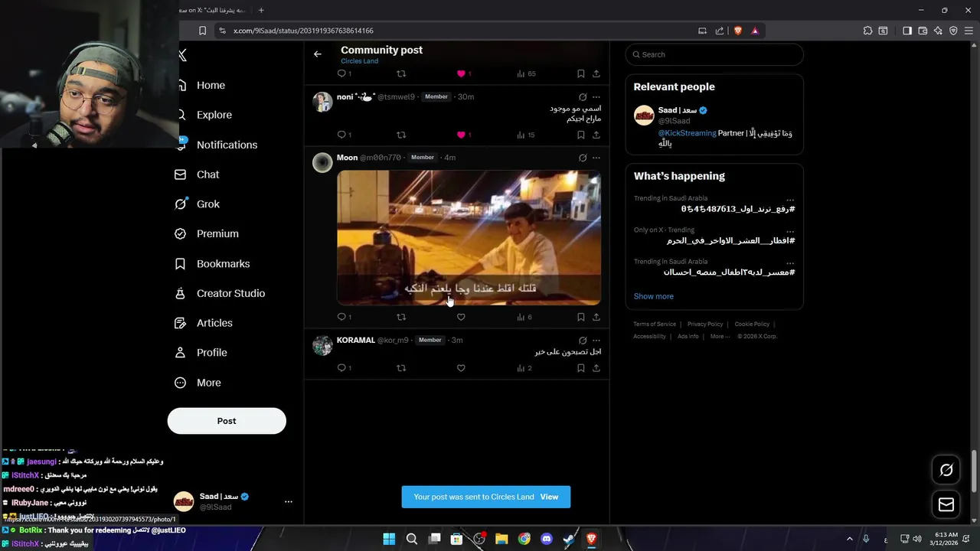980x551 pixels.
Task: Open Home in X sidebar
Action: pos(211,85)
